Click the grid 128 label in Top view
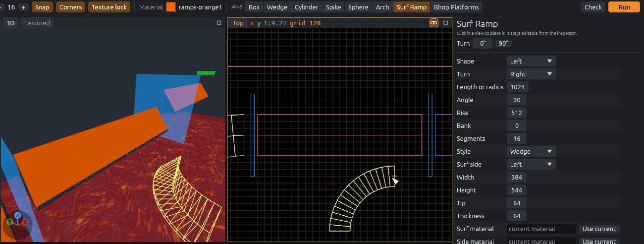644x244 pixels. (x=305, y=23)
